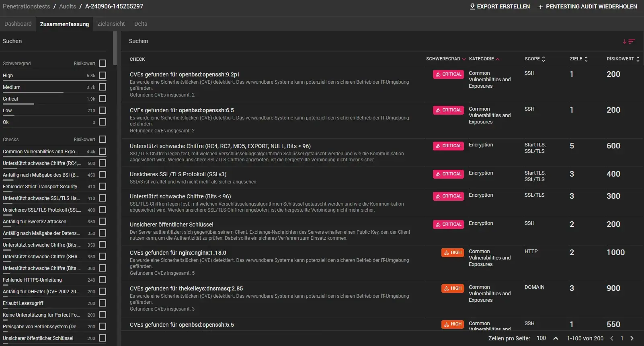Click PENTESTING AUDIT WIEDERHOLEN button
The image size is (644, 346).
pos(588,6)
